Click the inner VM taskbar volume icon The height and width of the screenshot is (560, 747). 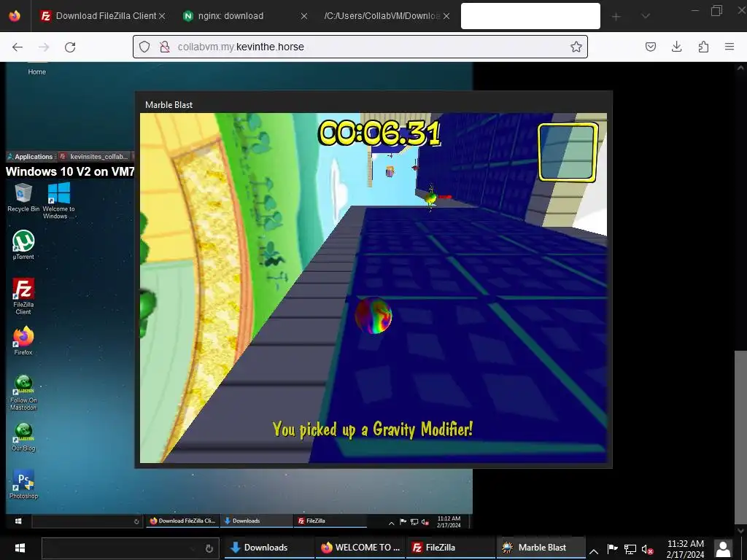(425, 522)
